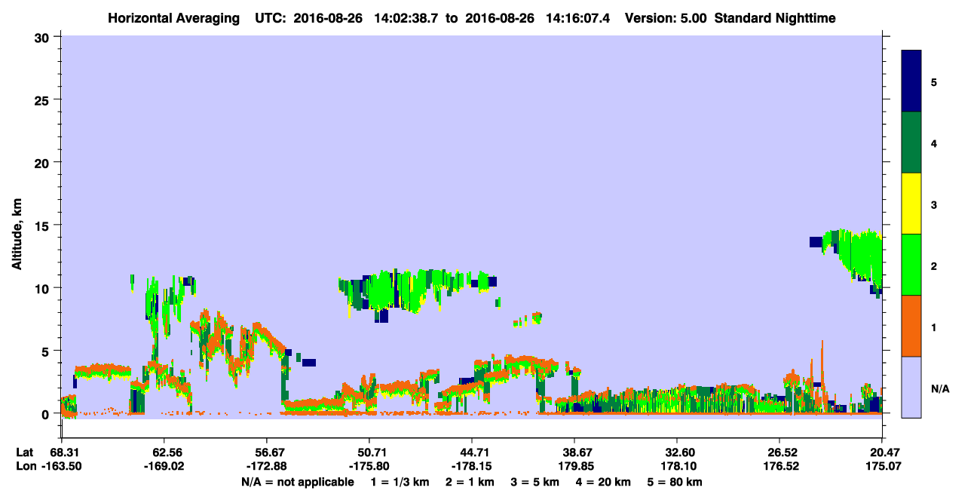The height and width of the screenshot is (503, 980).
Task: Click the longitude value -169.02
Action: tap(164, 467)
